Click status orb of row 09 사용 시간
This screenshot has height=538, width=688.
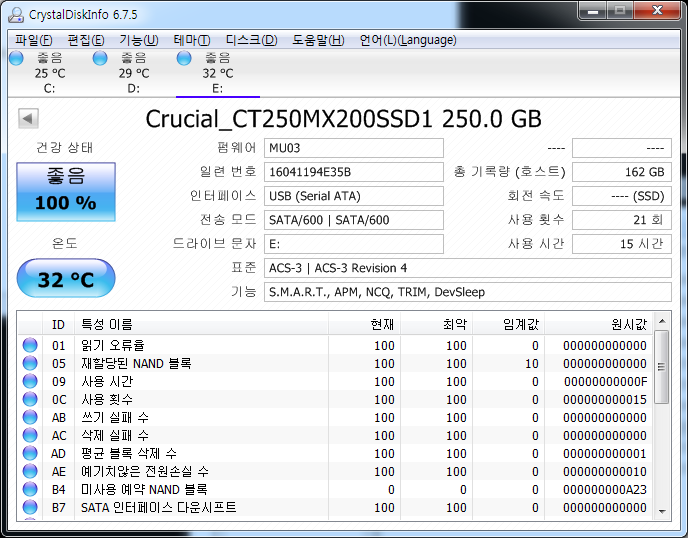click(30, 381)
